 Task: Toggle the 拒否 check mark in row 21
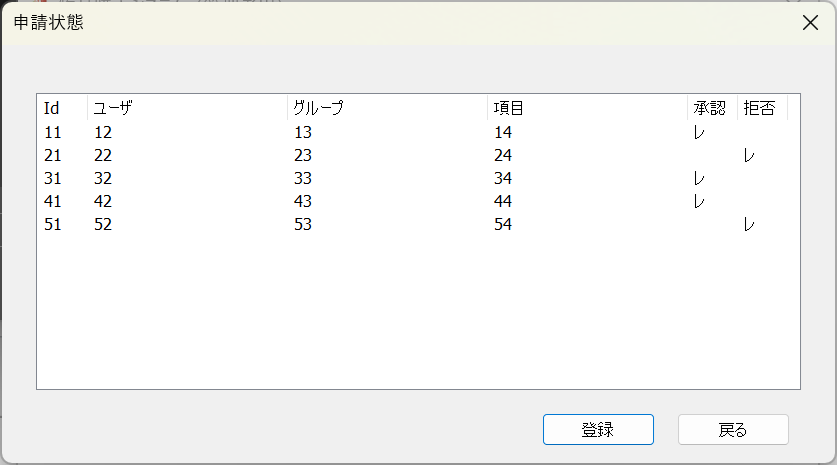pyautogui.click(x=749, y=155)
